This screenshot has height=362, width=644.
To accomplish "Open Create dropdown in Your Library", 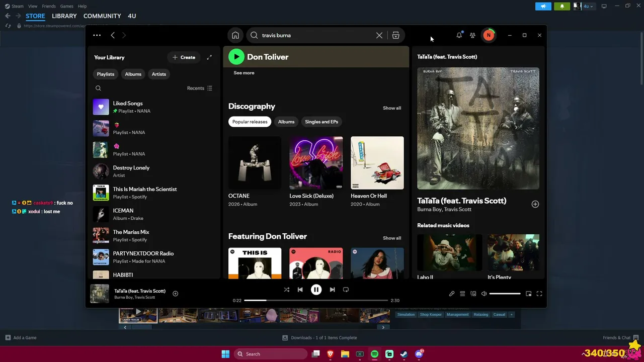I will pos(184,57).
